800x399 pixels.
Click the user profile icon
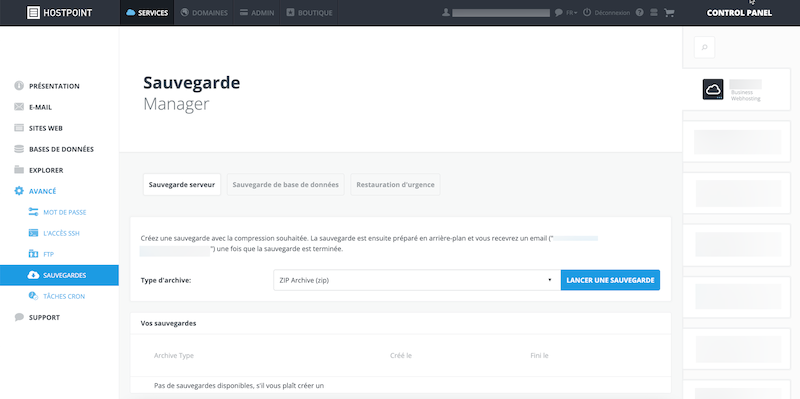tap(445, 12)
